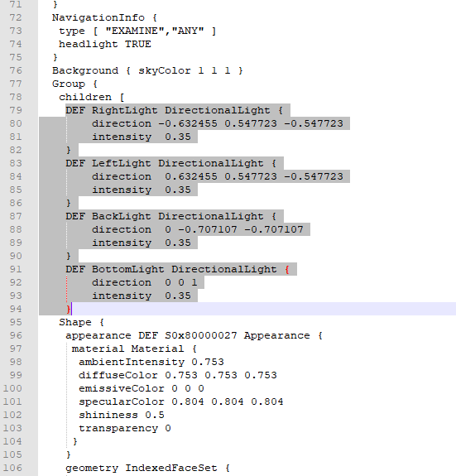Screen dimensions: 456x476
Task: Click "intensity 0.35" on line 93
Action: [142, 296]
